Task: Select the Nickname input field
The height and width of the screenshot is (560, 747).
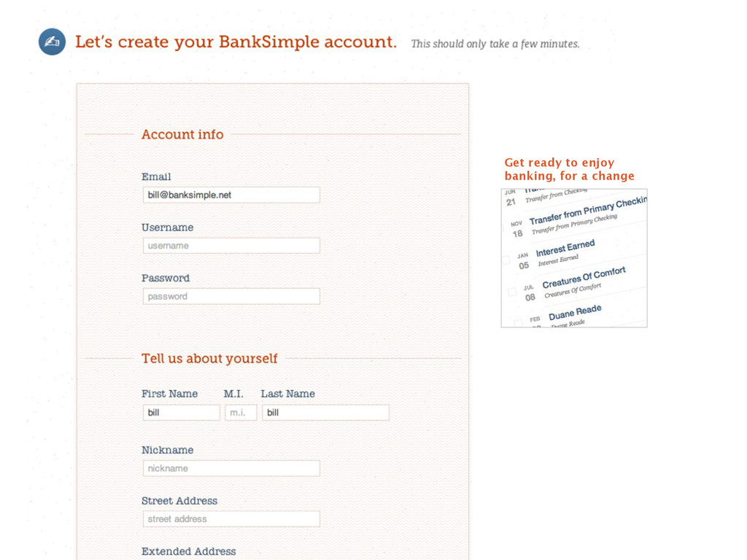Action: click(231, 468)
